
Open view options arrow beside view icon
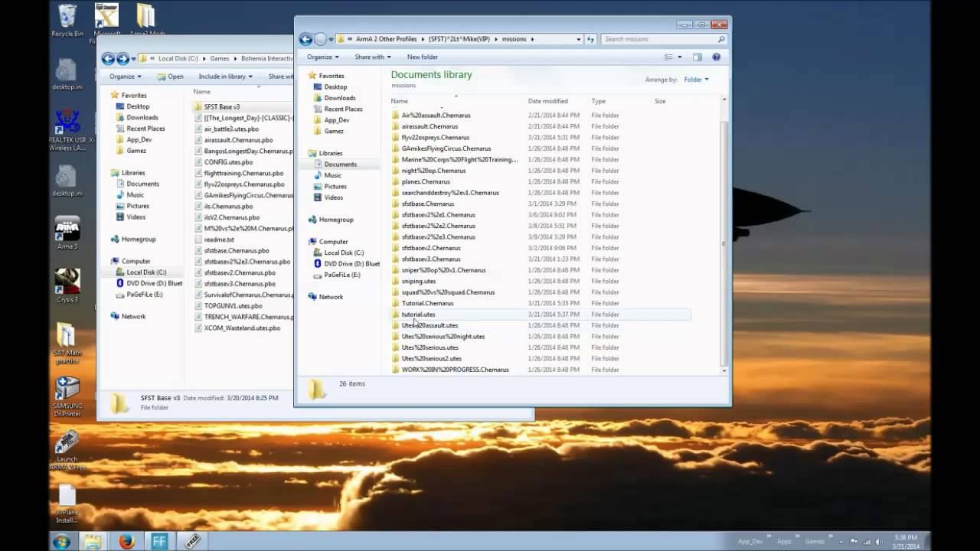click(679, 57)
